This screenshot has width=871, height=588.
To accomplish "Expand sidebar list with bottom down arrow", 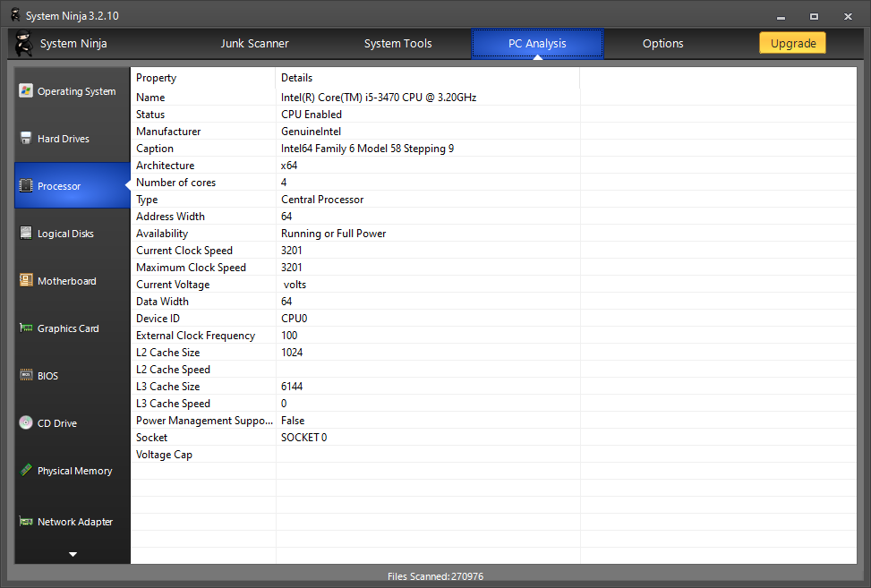I will [x=73, y=554].
